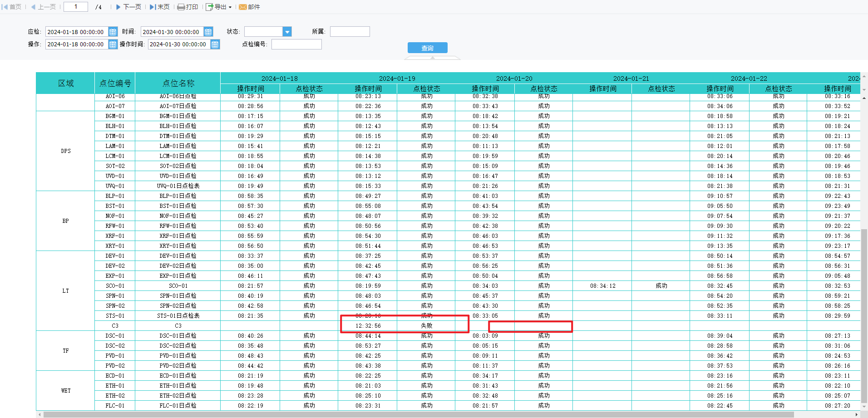Click the horizontal scrollbar at bottom
The image size is (868, 418).
point(418,414)
